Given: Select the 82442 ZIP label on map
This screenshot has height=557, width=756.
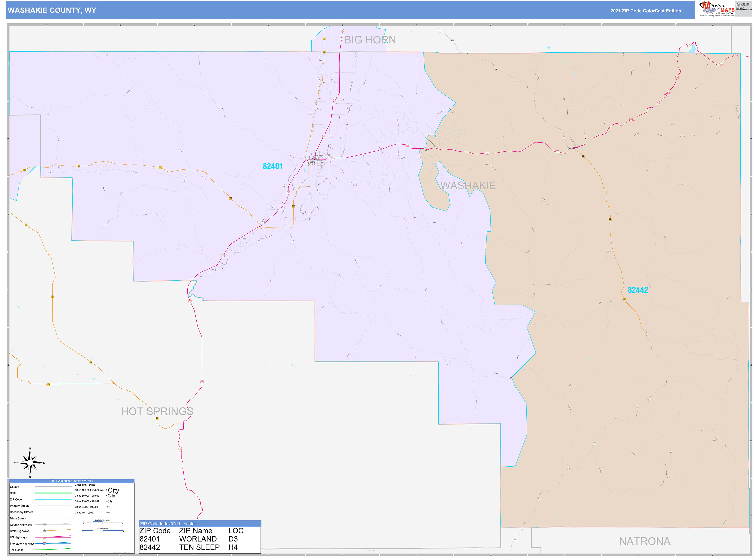Looking at the screenshot, I should point(638,290).
